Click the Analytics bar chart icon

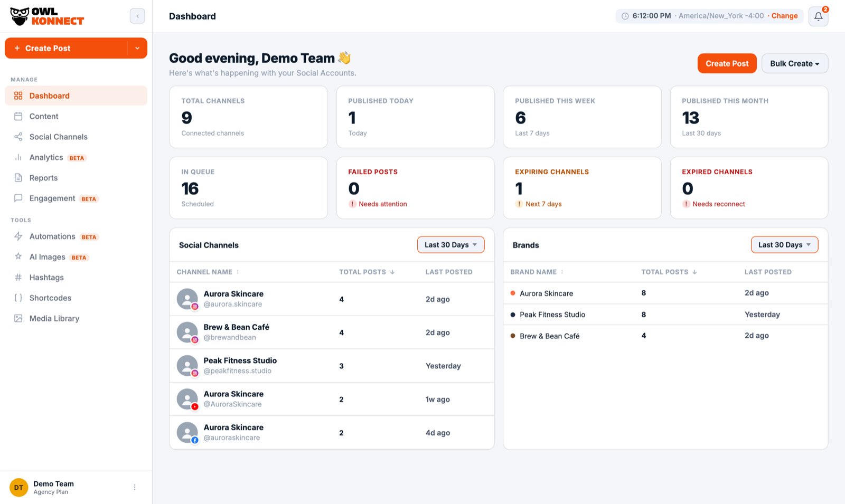click(x=18, y=157)
